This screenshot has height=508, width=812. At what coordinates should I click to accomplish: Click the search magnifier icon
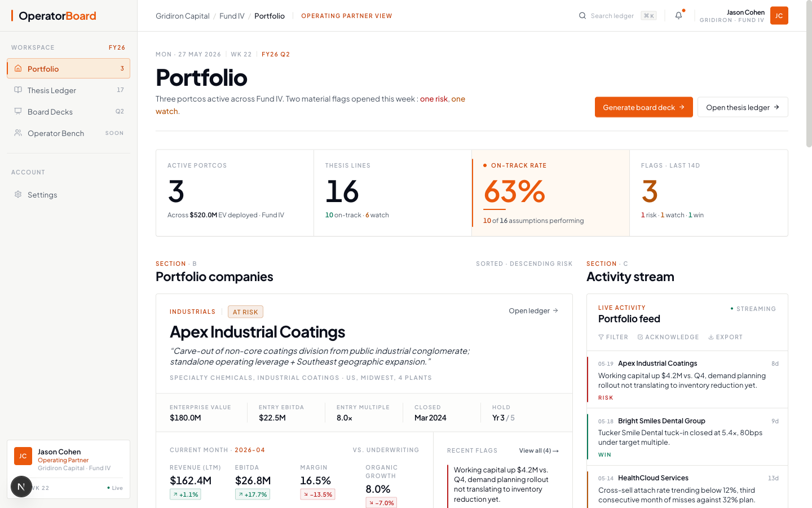[582, 16]
